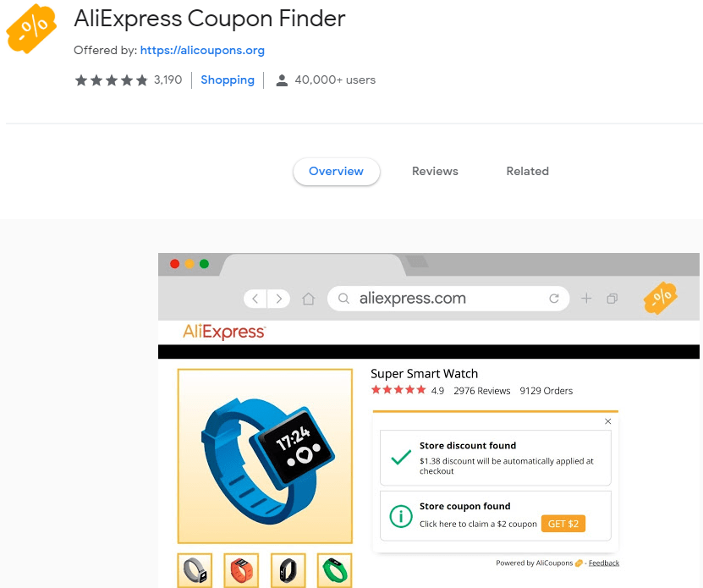Visit the alicoupons.org link
The height and width of the screenshot is (588, 703).
[202, 50]
